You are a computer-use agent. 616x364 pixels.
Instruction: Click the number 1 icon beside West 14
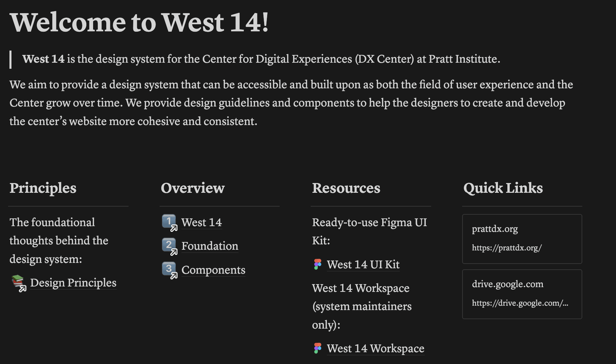[x=170, y=223]
